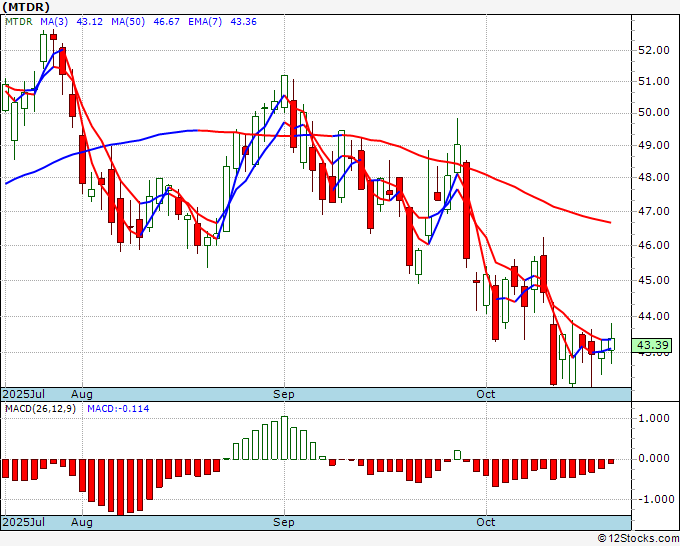
Task: Click the 44.00 price axis label
Action: tap(654, 316)
